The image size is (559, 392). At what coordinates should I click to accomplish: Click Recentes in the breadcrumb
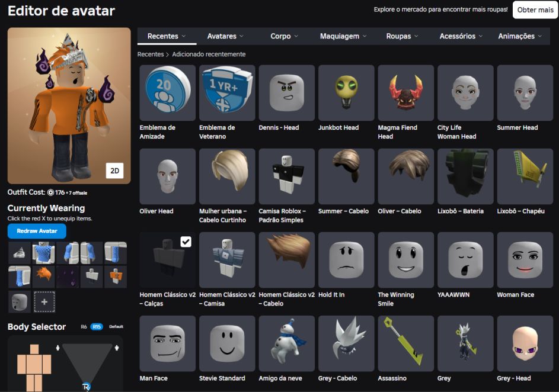pyautogui.click(x=151, y=54)
